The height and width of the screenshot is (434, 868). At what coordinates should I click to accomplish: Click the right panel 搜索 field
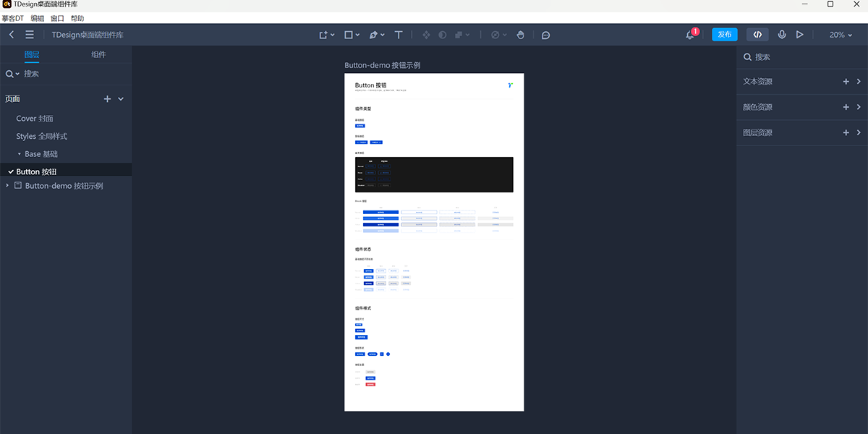(801, 57)
